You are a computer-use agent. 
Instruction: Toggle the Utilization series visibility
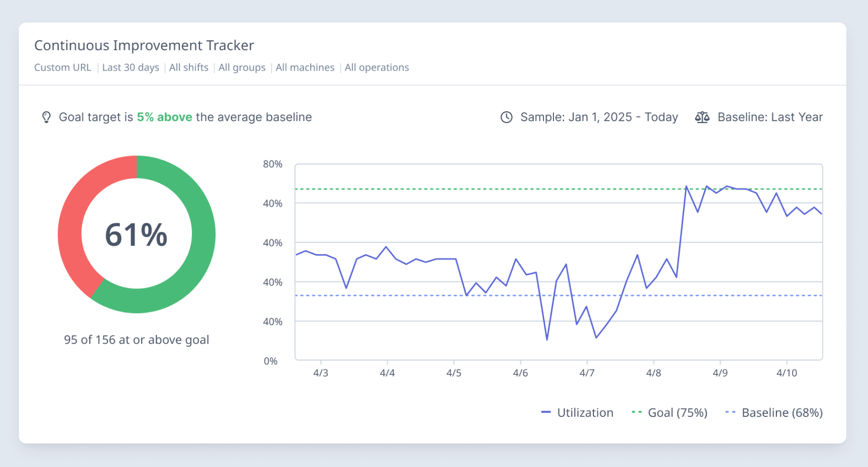585,412
